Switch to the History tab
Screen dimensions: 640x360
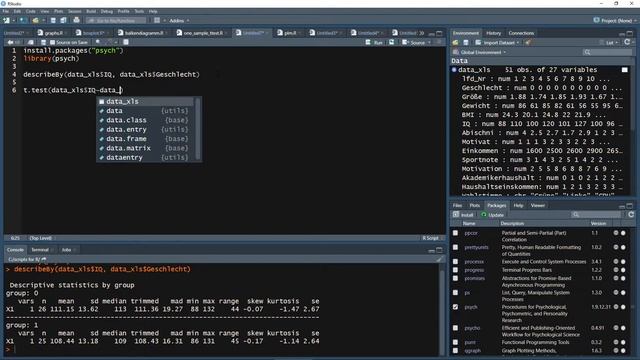(x=493, y=33)
